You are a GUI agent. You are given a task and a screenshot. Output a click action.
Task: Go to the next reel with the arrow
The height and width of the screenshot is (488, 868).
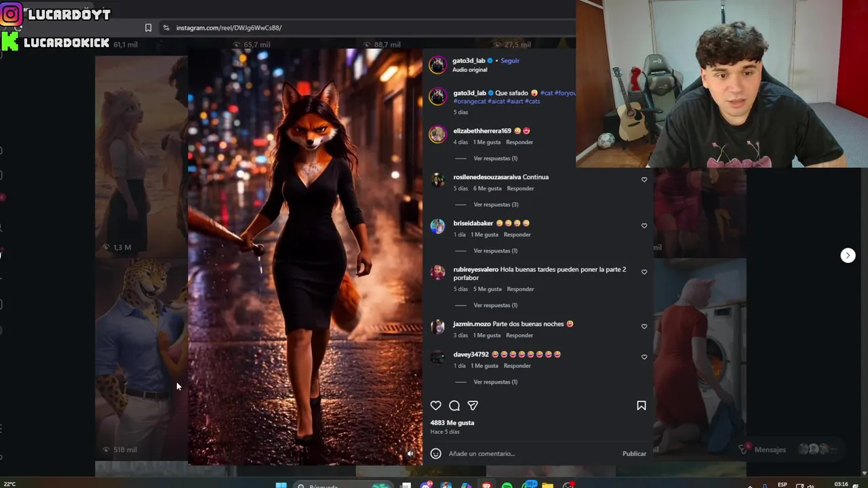[848, 255]
